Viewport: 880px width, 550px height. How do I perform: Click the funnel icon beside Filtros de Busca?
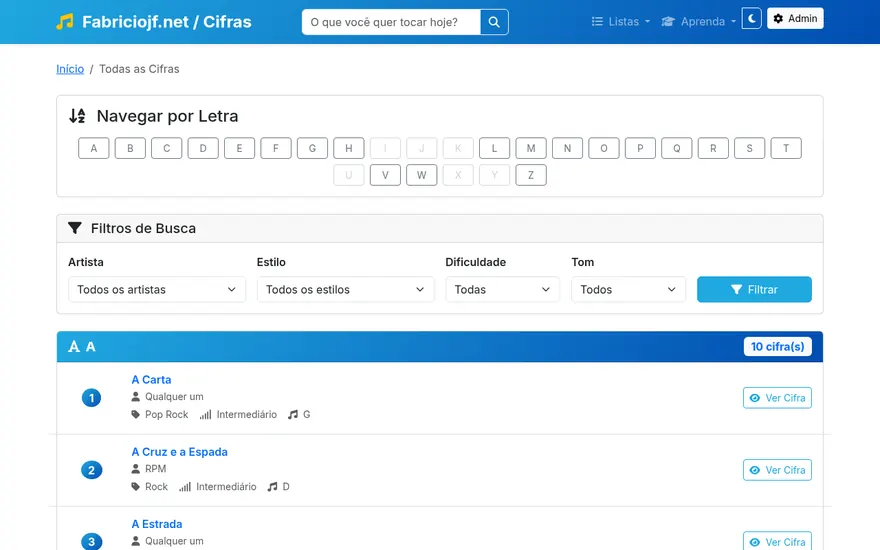(75, 228)
